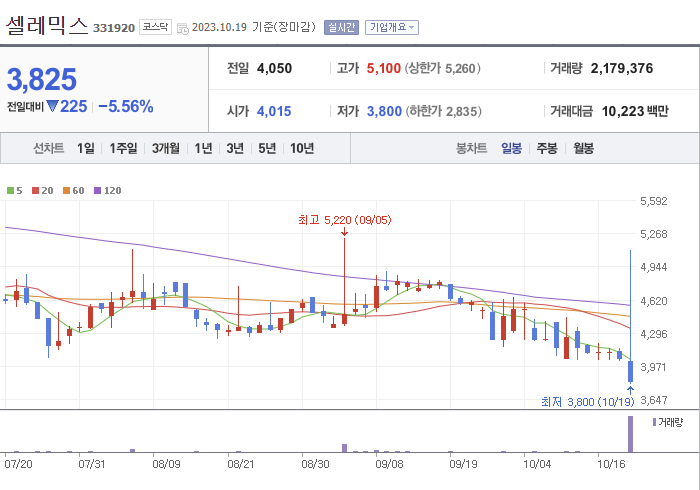Click the 저가 value 3,800
Image resolution: width=700 pixels, height=490 pixels.
click(x=384, y=111)
